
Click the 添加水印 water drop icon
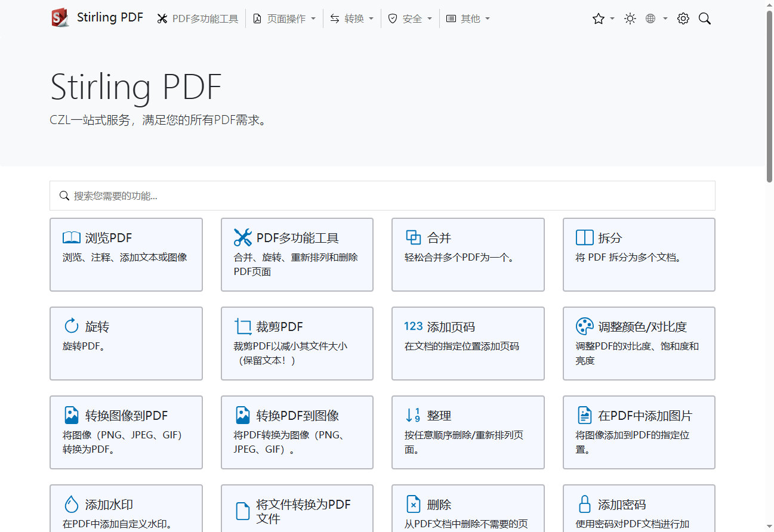pos(72,504)
